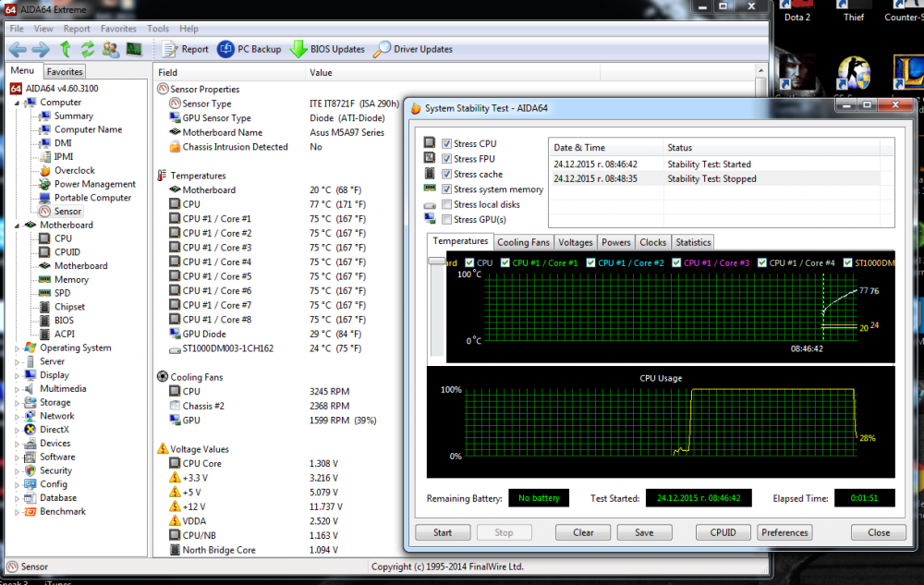Open the File menu

[x=17, y=29]
